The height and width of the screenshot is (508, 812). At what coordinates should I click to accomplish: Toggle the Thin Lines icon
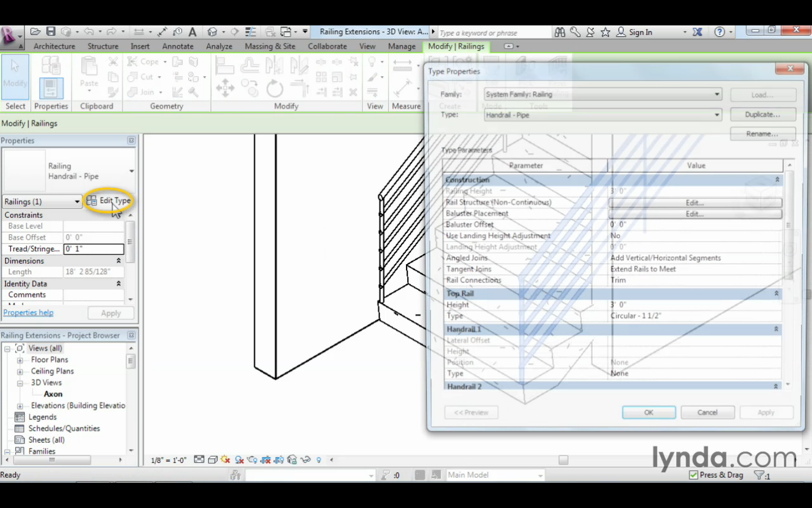tap(251, 32)
